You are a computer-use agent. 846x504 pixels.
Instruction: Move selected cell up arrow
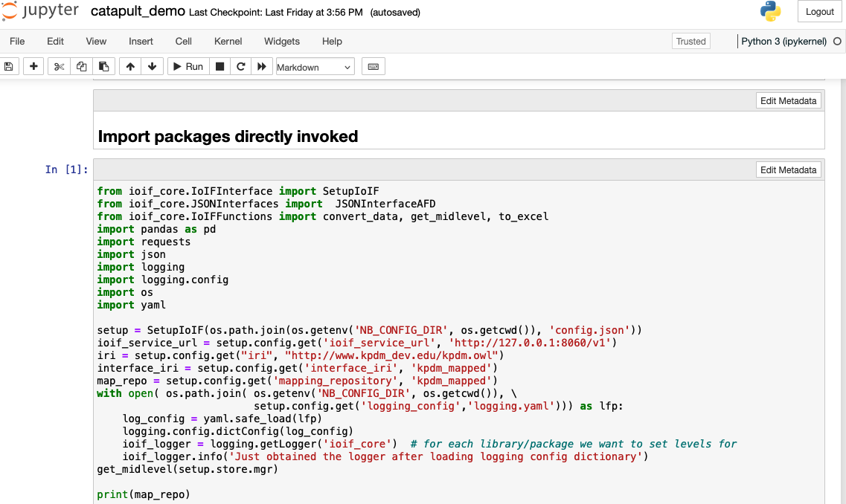coord(130,67)
